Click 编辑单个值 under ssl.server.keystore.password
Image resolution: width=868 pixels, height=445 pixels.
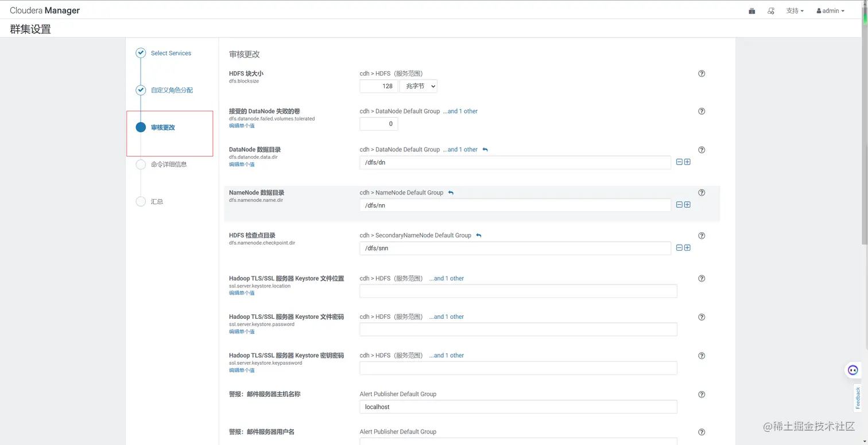242,331
